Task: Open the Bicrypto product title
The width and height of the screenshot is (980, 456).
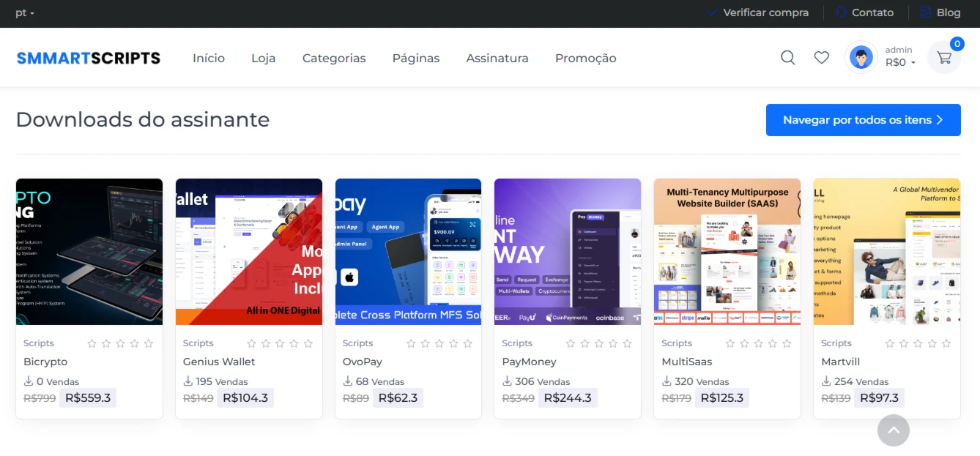Action: click(x=45, y=362)
